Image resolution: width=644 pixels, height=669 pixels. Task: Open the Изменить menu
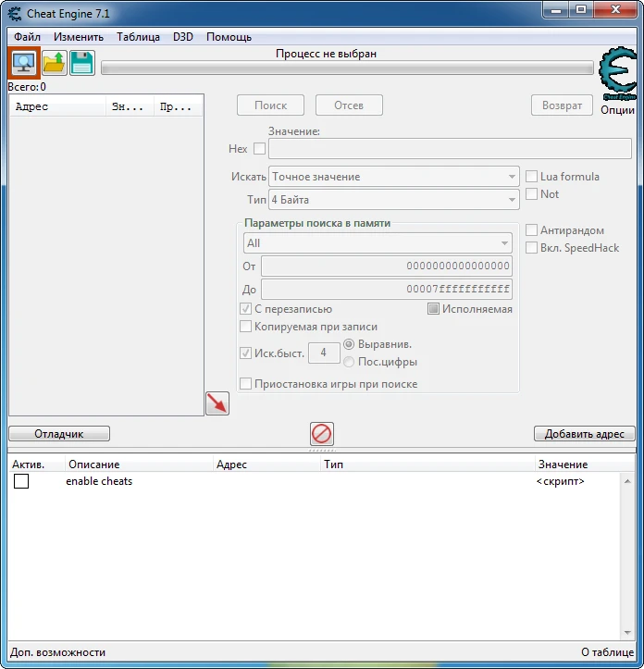(x=79, y=37)
